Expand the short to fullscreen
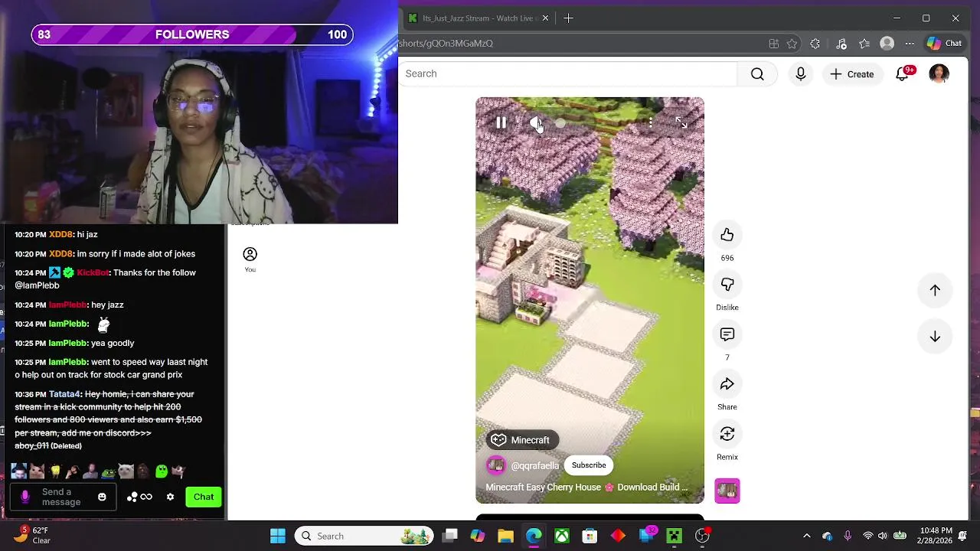Viewport: 980px width, 551px height. pyautogui.click(x=681, y=122)
